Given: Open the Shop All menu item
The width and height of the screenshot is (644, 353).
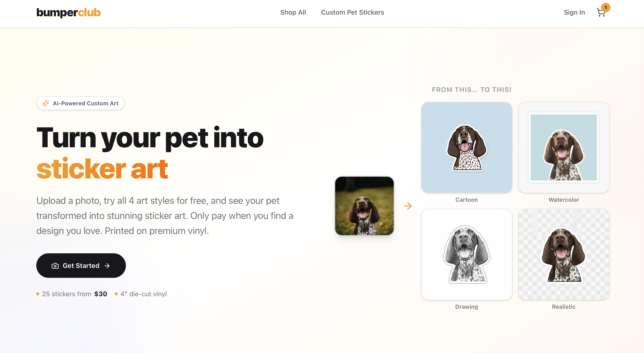Looking at the screenshot, I should pyautogui.click(x=293, y=12).
